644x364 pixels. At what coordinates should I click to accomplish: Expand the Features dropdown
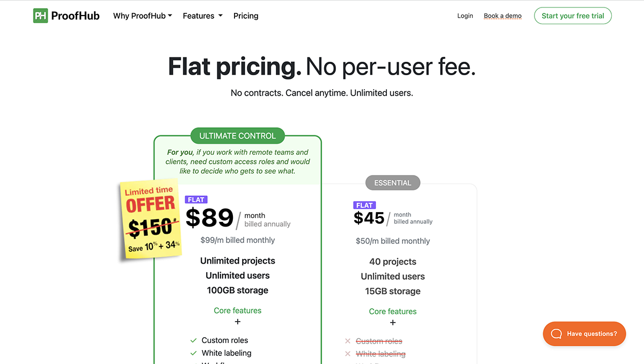tap(202, 16)
